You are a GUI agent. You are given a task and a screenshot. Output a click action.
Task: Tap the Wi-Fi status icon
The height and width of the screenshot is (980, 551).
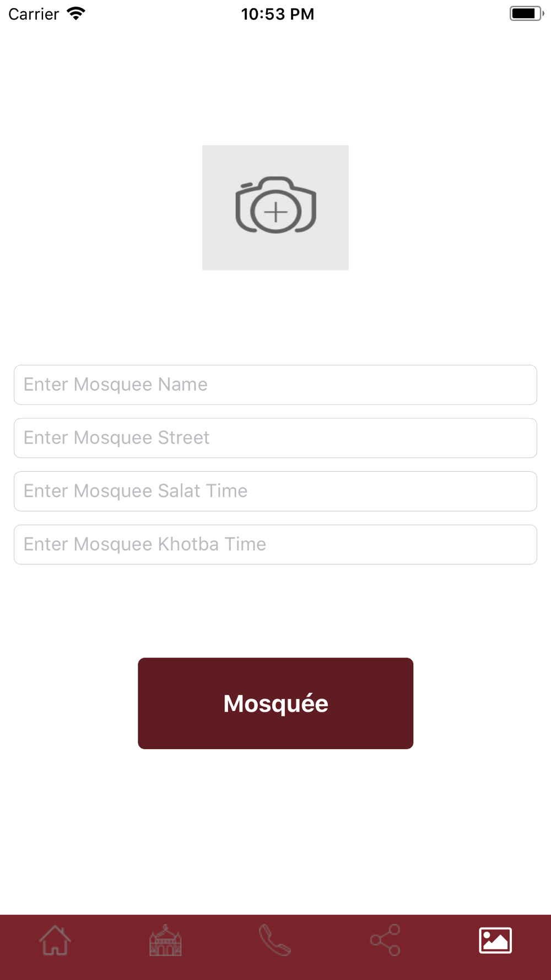(x=76, y=13)
